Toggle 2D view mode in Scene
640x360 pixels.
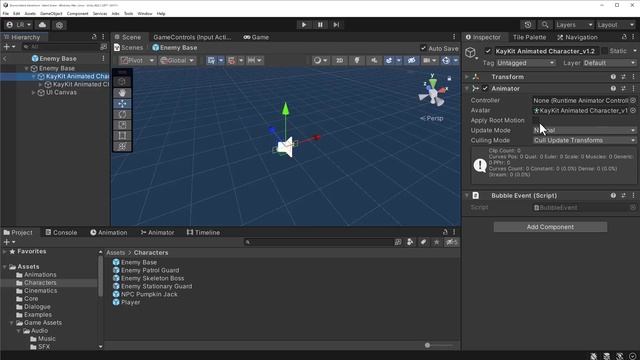[x=339, y=60]
